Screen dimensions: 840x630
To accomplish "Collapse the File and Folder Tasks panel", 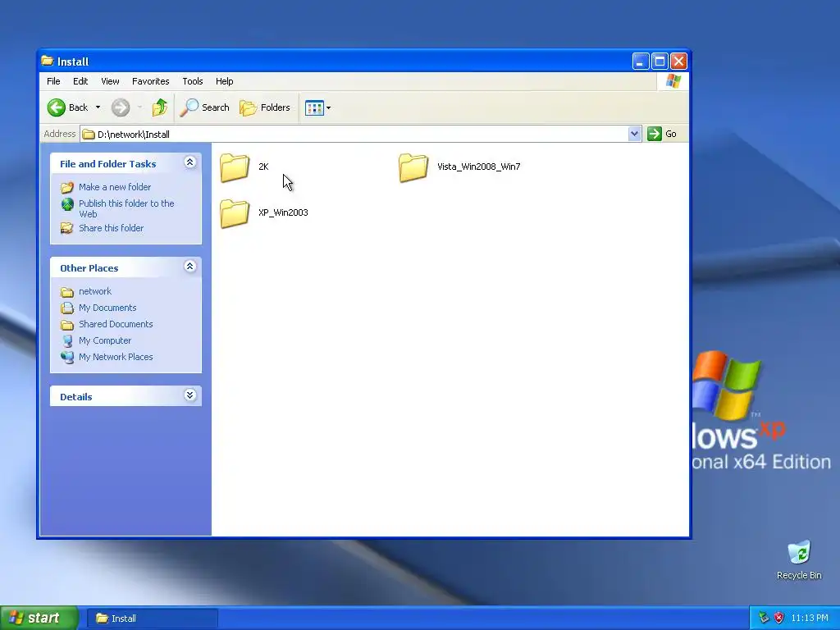I will (189, 162).
